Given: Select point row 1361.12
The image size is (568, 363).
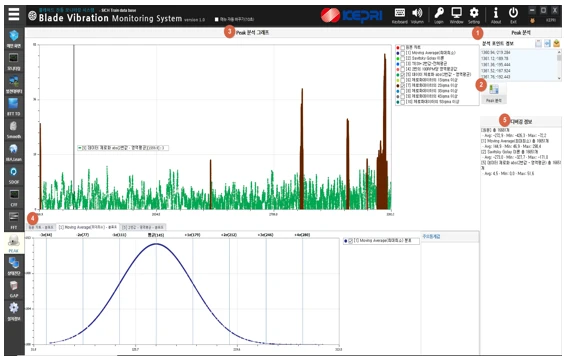Looking at the screenshot, I should pos(495,59).
